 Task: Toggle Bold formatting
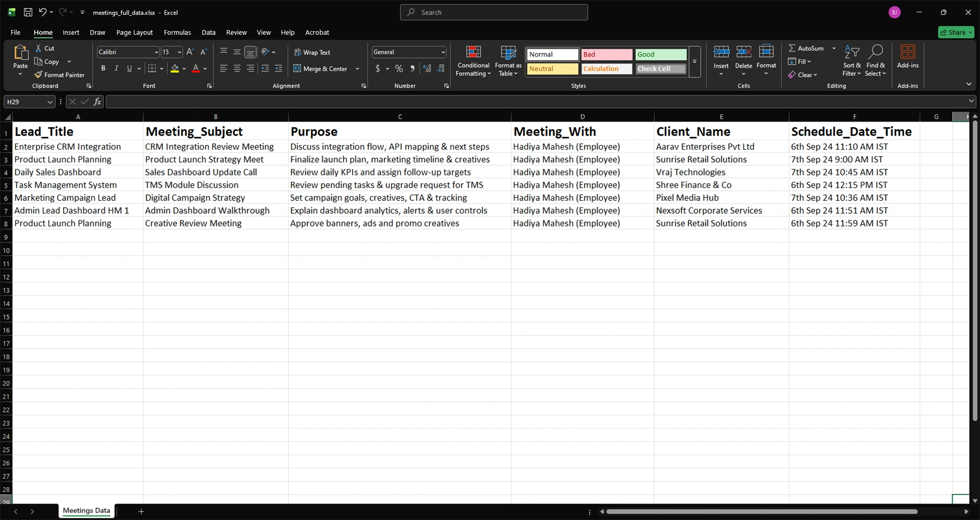pos(103,68)
